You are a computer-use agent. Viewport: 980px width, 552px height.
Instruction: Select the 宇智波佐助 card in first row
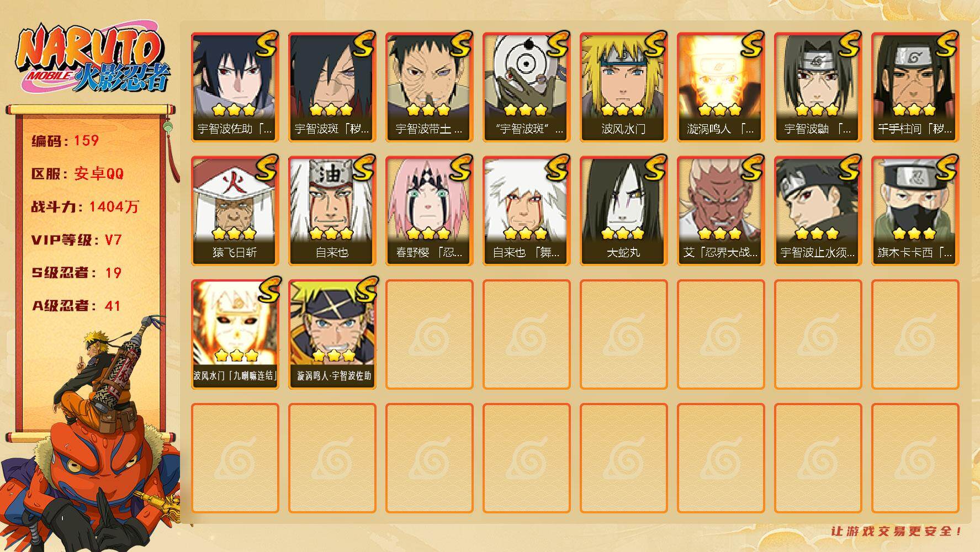pos(235,87)
